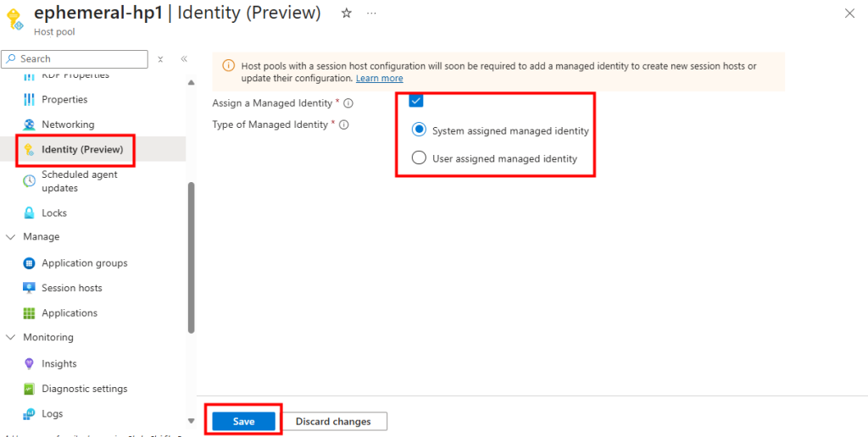Collapse the sidebar using double chevron

click(184, 59)
